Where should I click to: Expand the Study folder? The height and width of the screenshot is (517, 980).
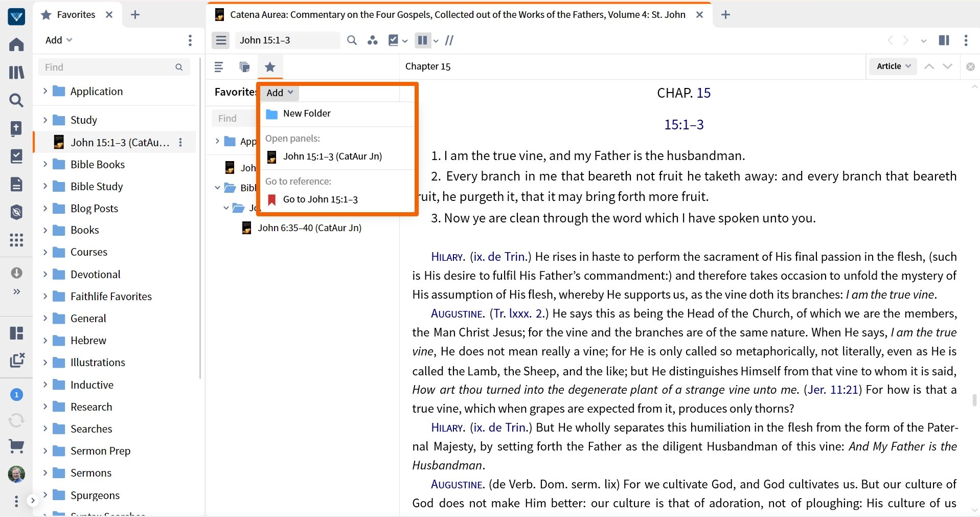click(x=45, y=120)
